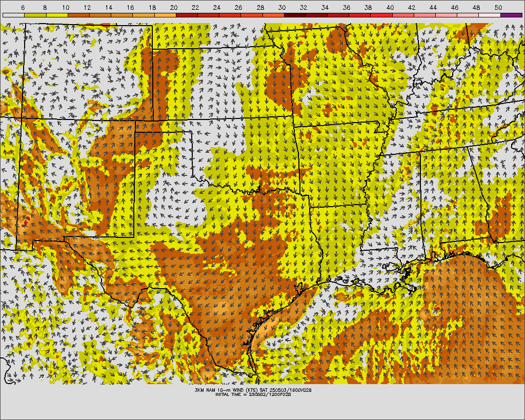The width and height of the screenshot is (525, 420).
Task: Select the legend label "16"
Action: point(131,7)
